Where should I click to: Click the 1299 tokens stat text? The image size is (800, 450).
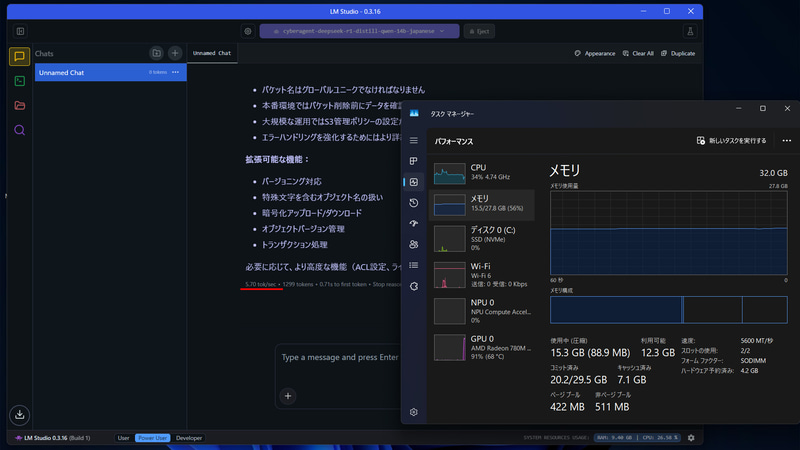297,284
